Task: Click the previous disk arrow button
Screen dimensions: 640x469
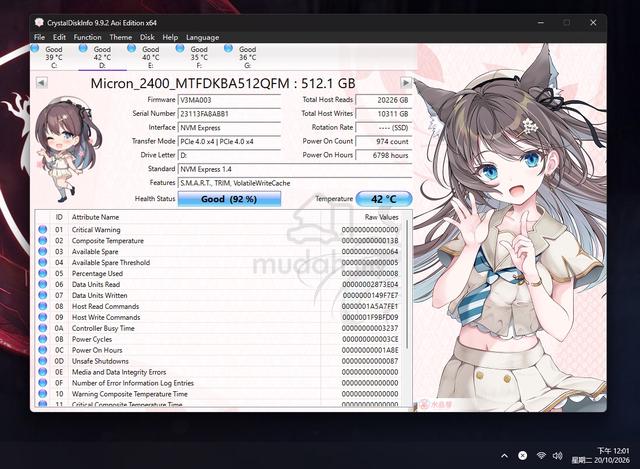Action: tap(42, 82)
